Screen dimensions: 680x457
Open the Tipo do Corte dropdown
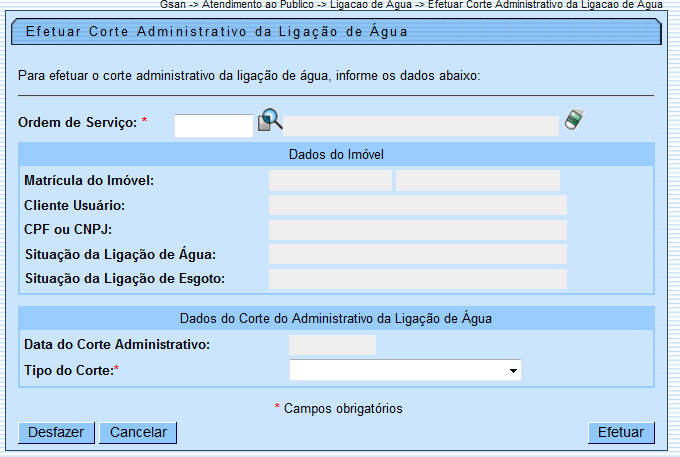point(405,371)
